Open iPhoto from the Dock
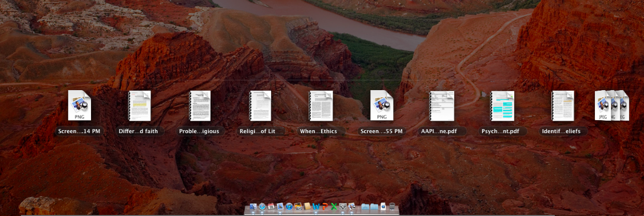Viewport: 644px width, 216px height. [298, 206]
